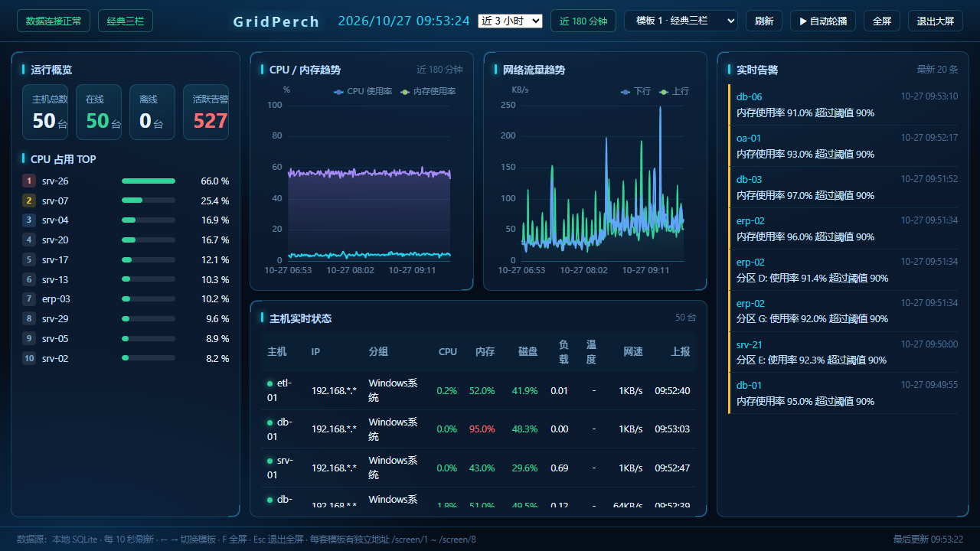Hide the 上行 series in network chart
Viewport: 980px width, 551px height.
tap(674, 91)
